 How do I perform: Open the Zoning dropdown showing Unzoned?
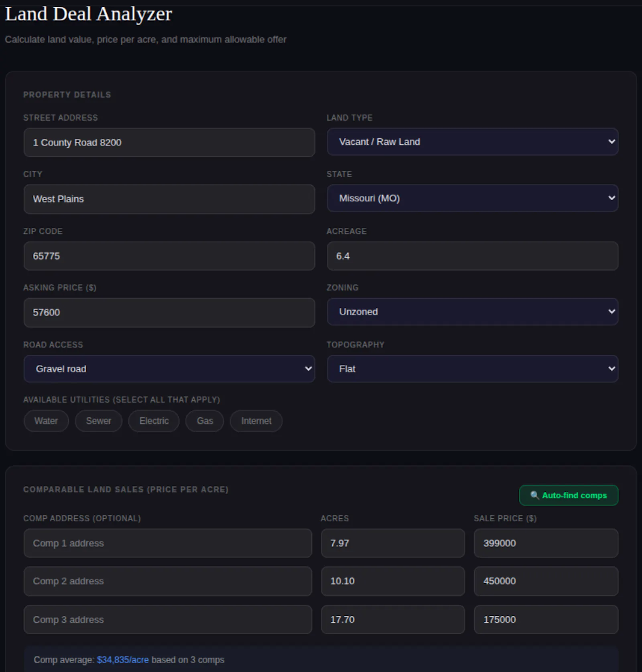(472, 312)
